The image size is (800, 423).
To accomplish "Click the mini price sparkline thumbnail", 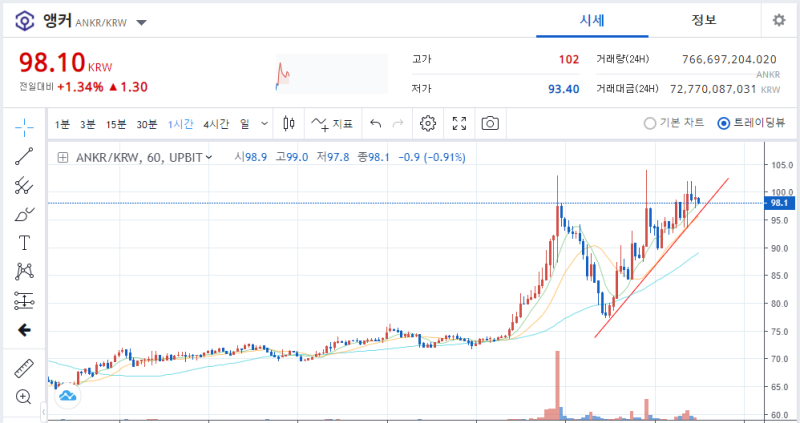I will coord(332,74).
